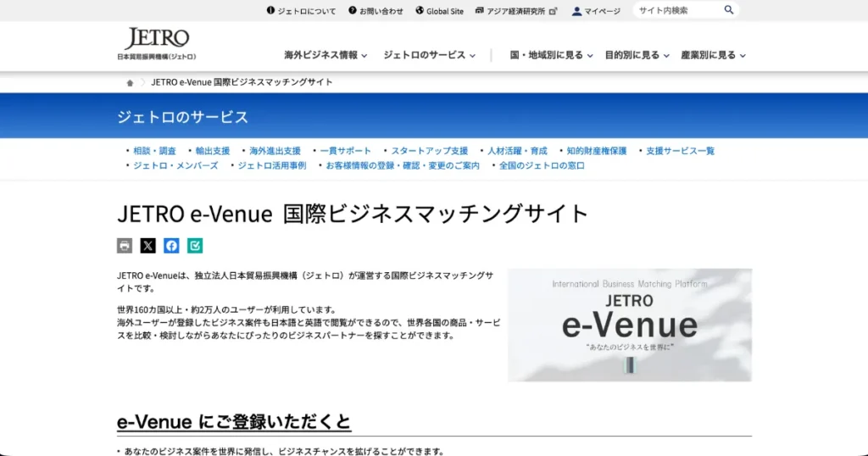Open the 輸出支援 link
The image size is (868, 456).
point(213,151)
